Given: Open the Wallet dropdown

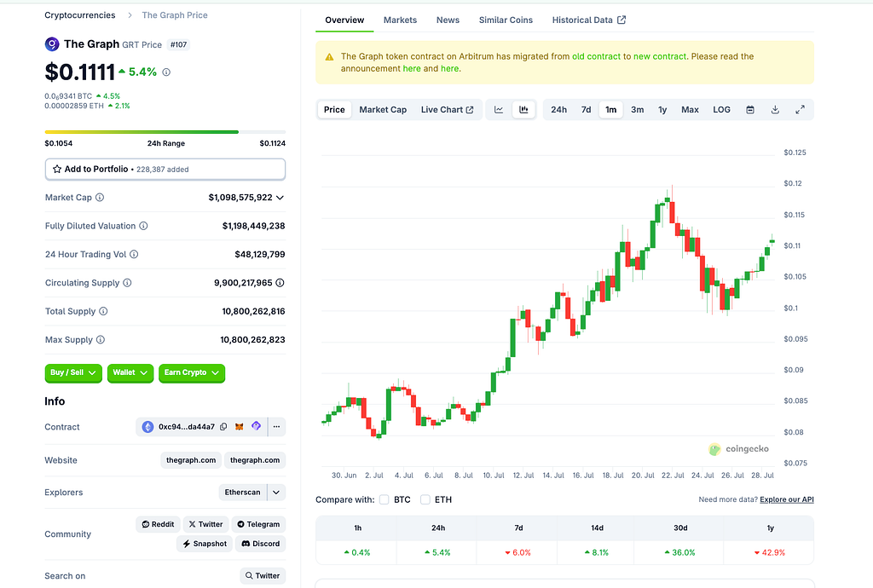Looking at the screenshot, I should [x=130, y=372].
